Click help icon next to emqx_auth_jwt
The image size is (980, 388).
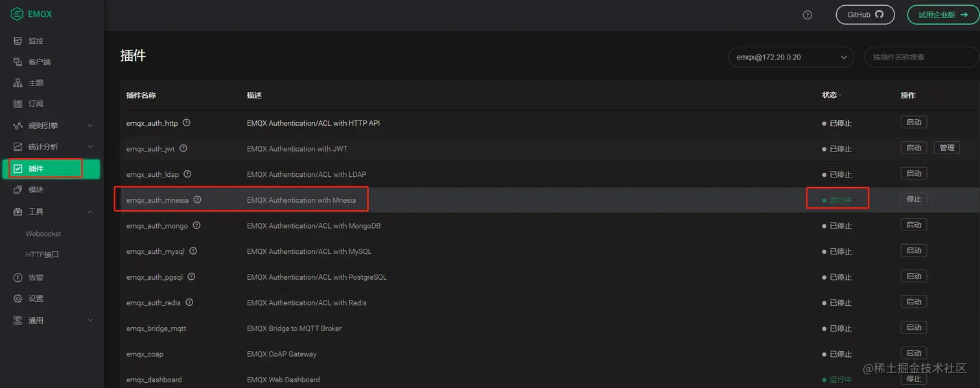[x=183, y=148]
